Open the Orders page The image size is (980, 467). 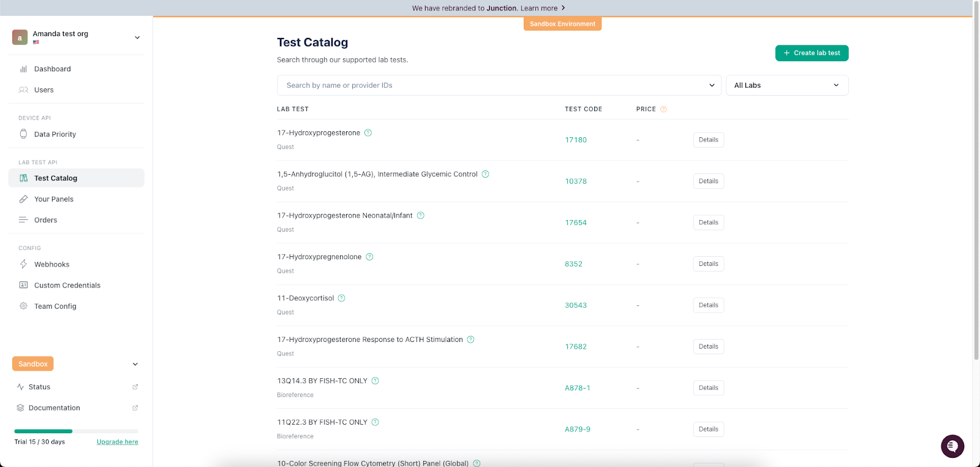(77, 220)
